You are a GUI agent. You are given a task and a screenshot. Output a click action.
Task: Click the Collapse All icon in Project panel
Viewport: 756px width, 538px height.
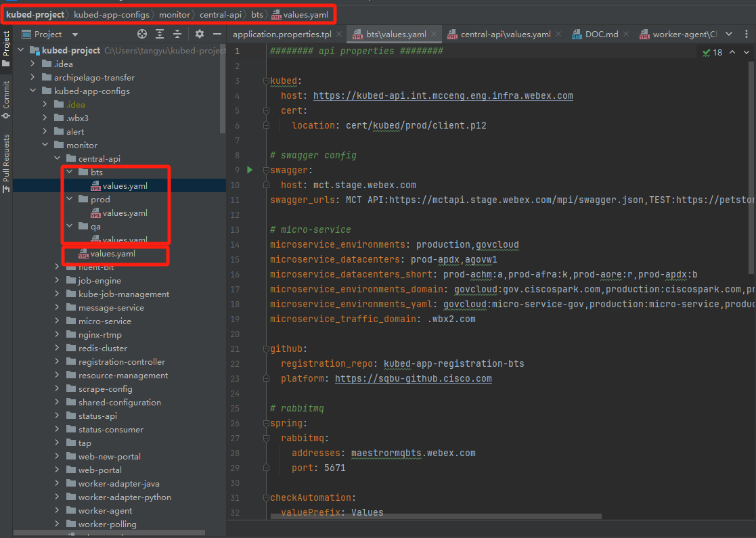(x=177, y=35)
